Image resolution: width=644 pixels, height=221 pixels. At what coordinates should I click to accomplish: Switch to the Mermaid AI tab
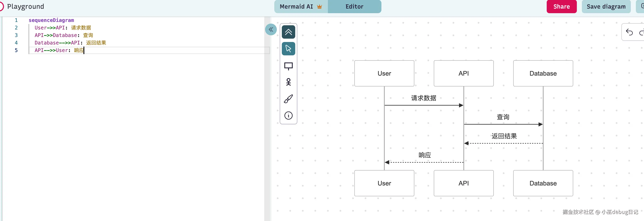pos(300,6)
